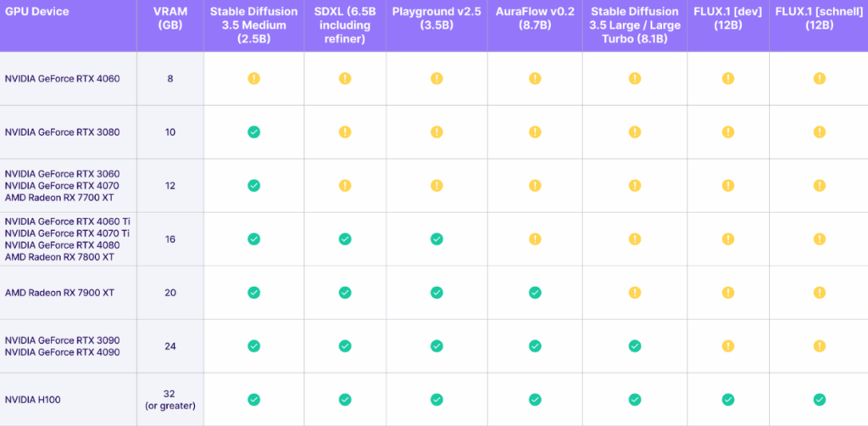Click green check for 16 GB row under Playground v2.5
This screenshot has width=868, height=426.
point(437,238)
